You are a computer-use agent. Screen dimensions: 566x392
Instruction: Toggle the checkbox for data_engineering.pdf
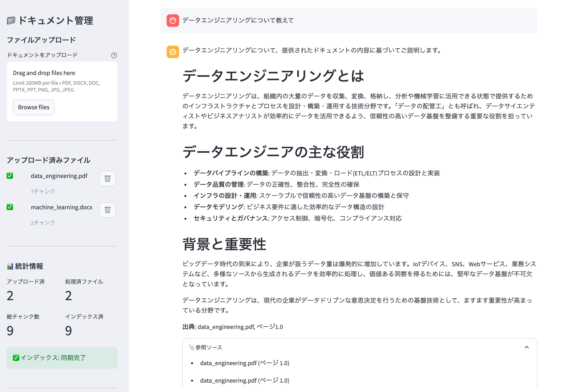click(10, 176)
